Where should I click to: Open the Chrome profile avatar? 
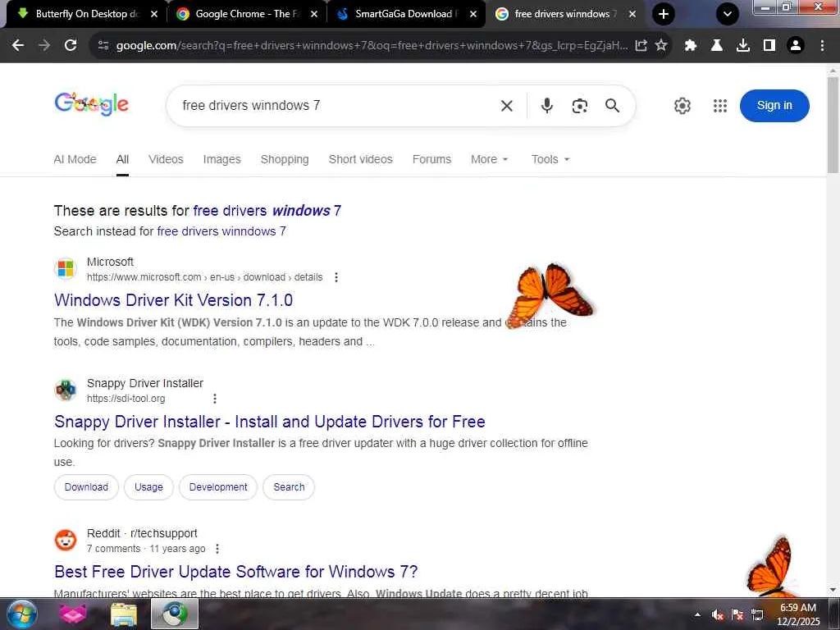point(796,46)
